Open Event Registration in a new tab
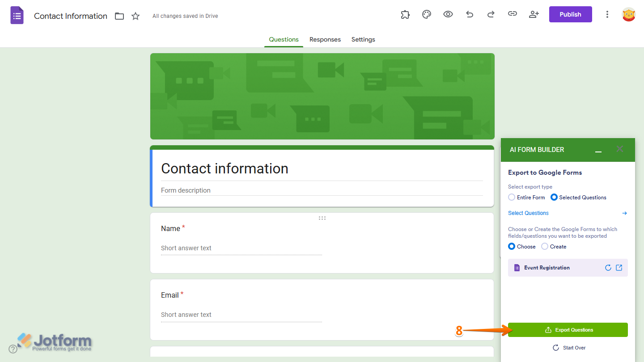 click(x=619, y=267)
